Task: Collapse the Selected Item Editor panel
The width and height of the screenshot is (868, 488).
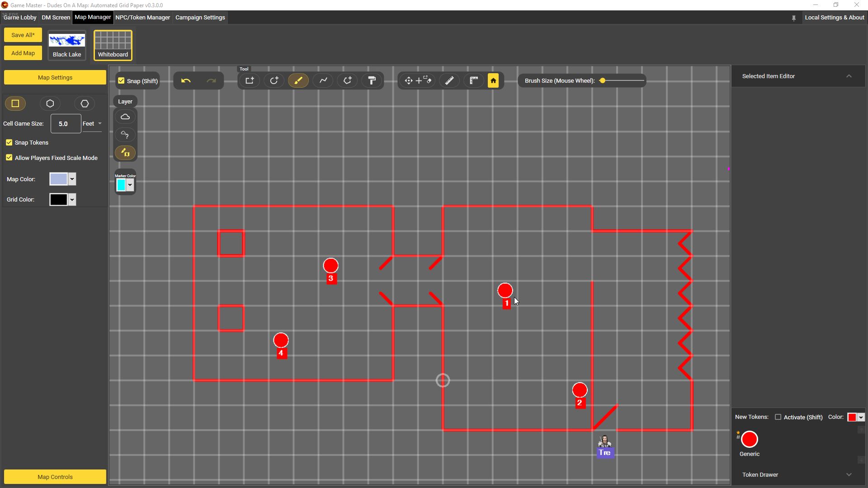Action: [849, 76]
